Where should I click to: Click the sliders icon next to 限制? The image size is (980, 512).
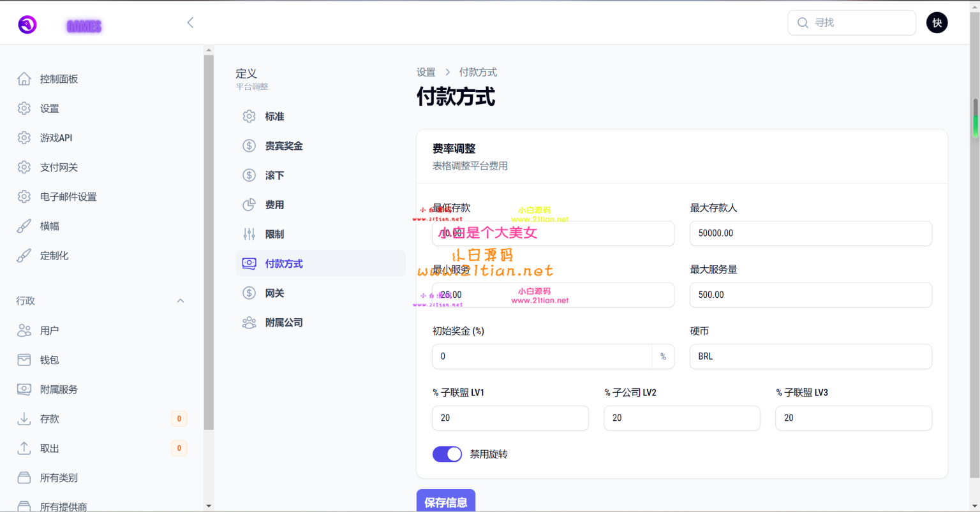(x=249, y=235)
